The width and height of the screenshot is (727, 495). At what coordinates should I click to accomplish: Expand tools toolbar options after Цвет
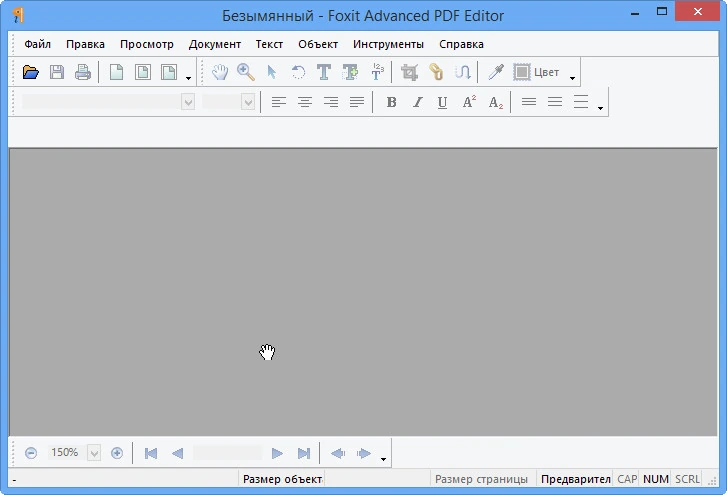[572, 78]
